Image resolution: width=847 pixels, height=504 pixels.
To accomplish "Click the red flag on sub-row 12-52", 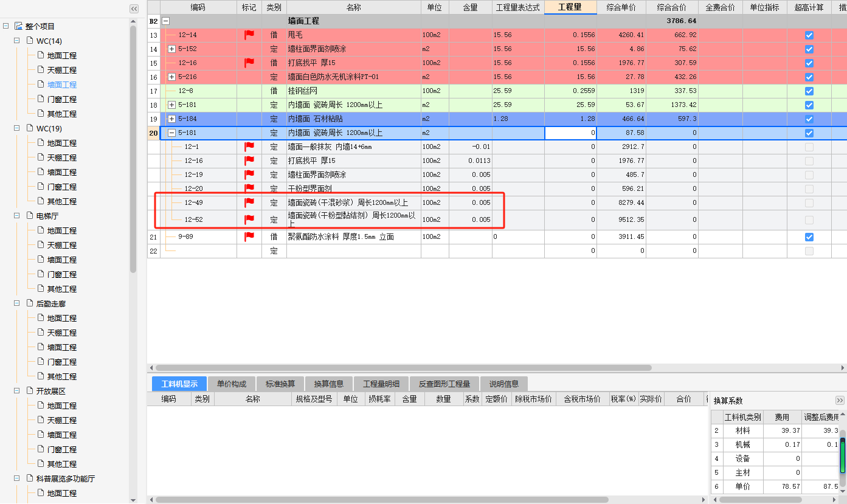I will tap(249, 219).
